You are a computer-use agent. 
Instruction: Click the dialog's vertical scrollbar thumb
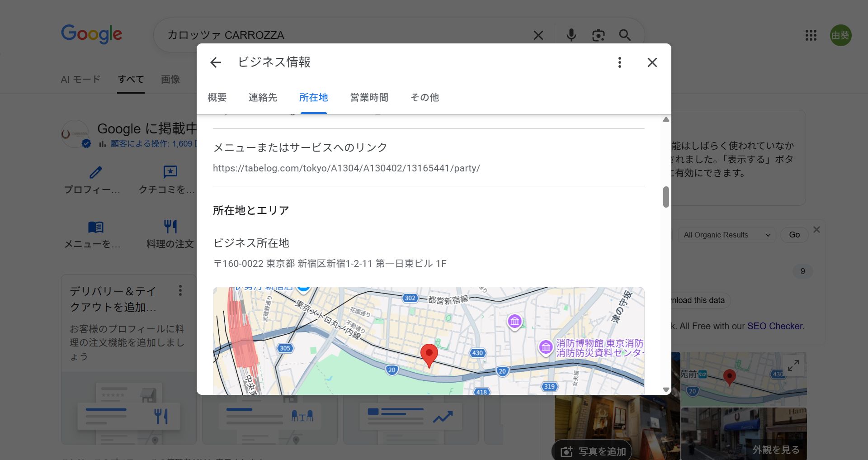[x=666, y=197]
